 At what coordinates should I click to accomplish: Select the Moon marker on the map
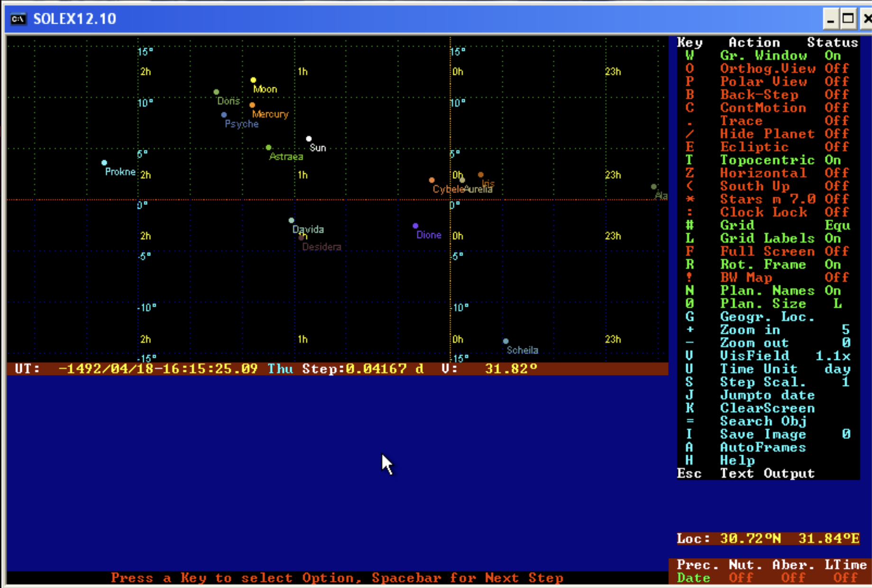[253, 80]
